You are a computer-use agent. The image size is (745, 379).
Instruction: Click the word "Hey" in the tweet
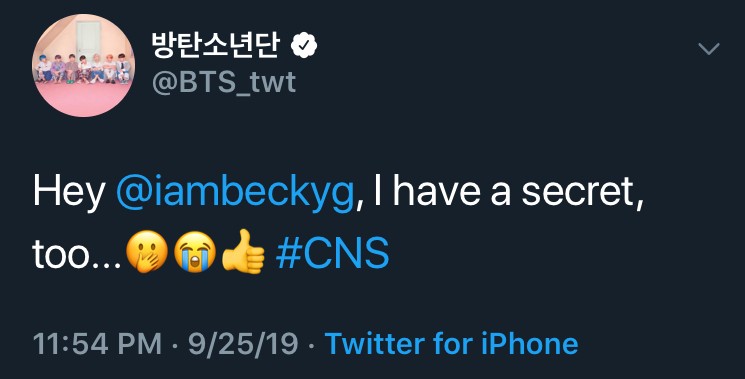coord(69,193)
